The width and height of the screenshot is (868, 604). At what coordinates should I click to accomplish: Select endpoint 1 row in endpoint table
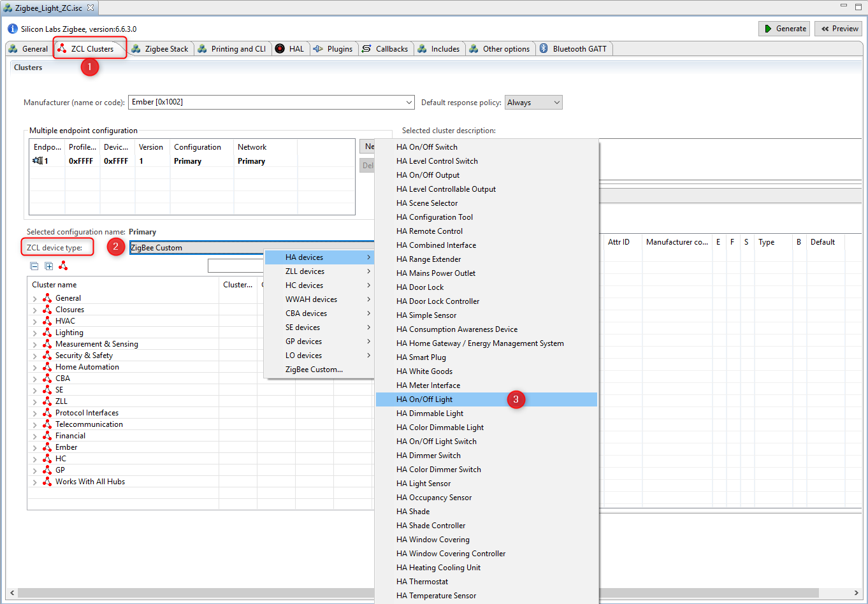click(x=192, y=161)
